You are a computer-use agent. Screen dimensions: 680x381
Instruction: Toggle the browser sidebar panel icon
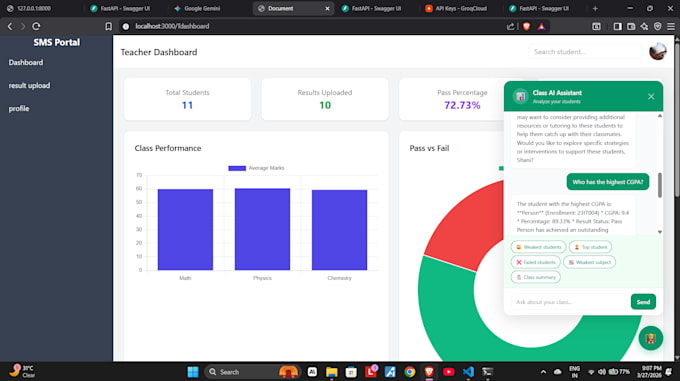(617, 26)
